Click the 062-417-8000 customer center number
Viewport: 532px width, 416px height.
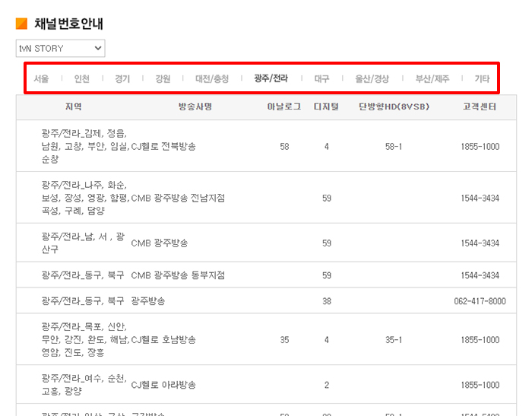pyautogui.click(x=480, y=301)
